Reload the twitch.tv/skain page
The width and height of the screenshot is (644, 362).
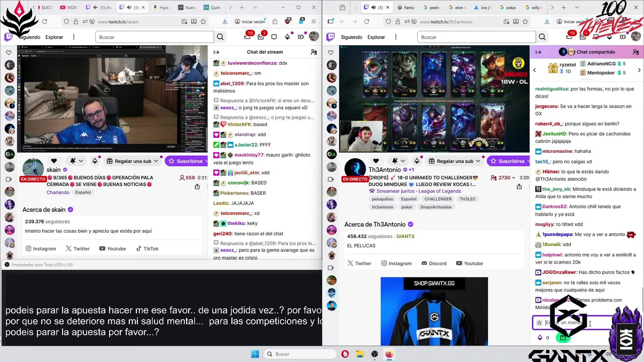44,22
